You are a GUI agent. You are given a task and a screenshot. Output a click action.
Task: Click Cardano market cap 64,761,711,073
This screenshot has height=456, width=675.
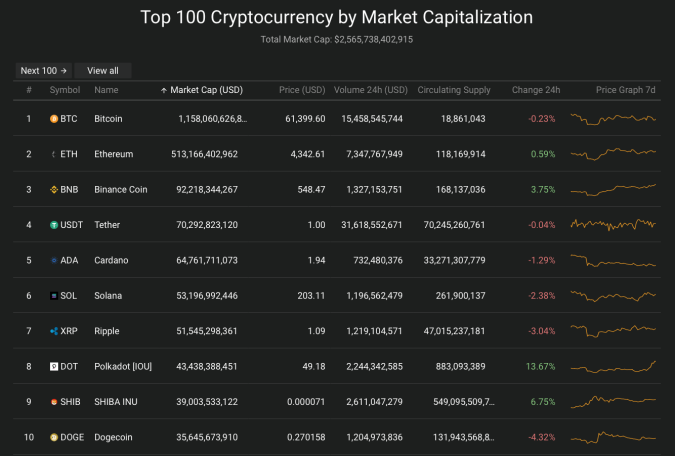(207, 260)
